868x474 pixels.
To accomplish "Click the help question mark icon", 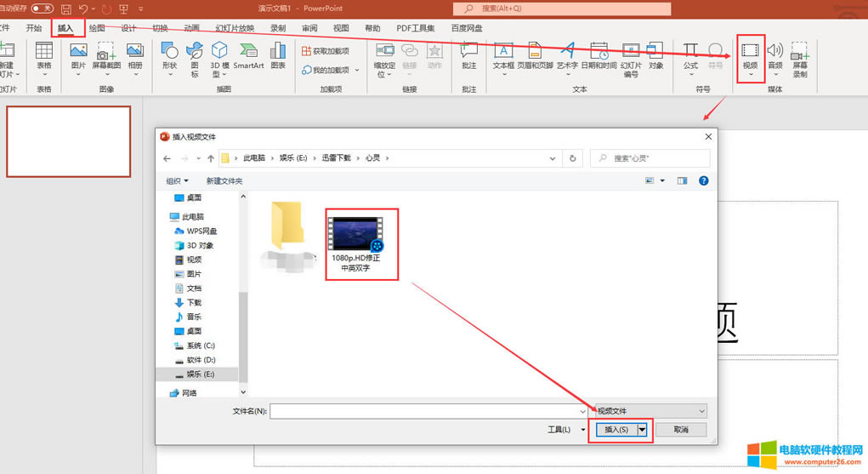I will point(703,180).
